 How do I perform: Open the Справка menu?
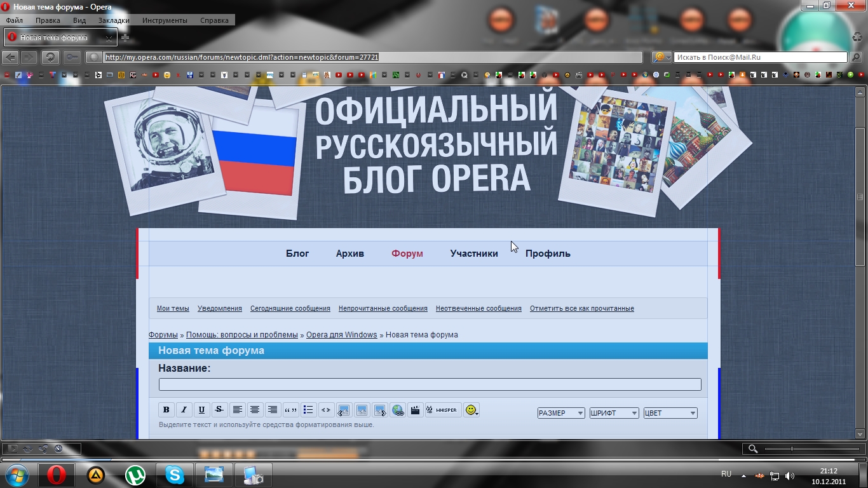click(x=214, y=20)
